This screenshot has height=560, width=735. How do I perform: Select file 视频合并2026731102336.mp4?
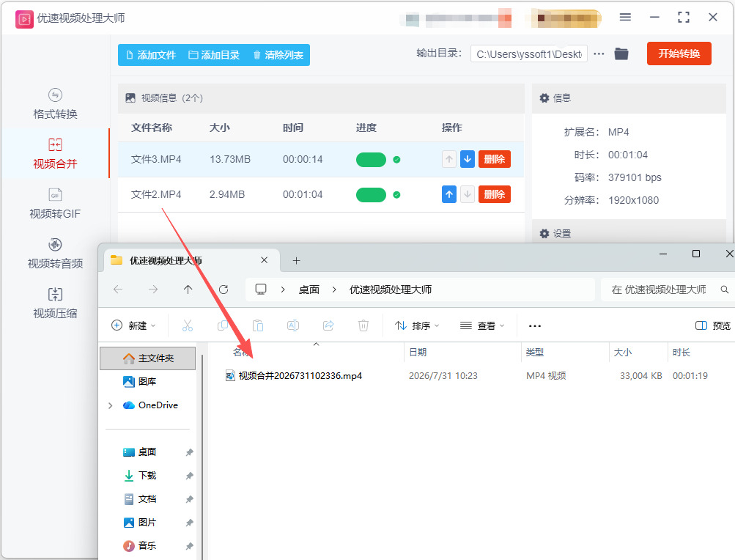click(x=300, y=376)
